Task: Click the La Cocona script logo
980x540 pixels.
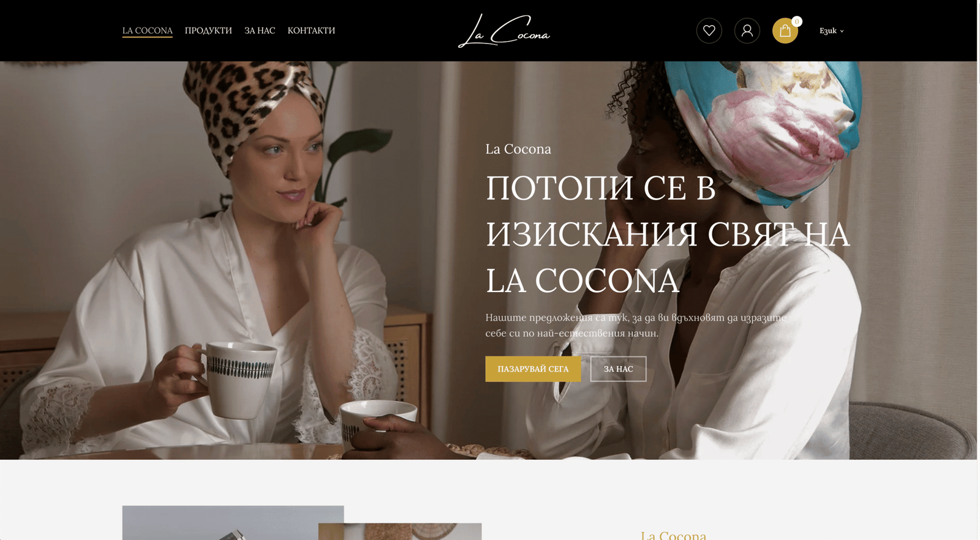Action: point(504,31)
